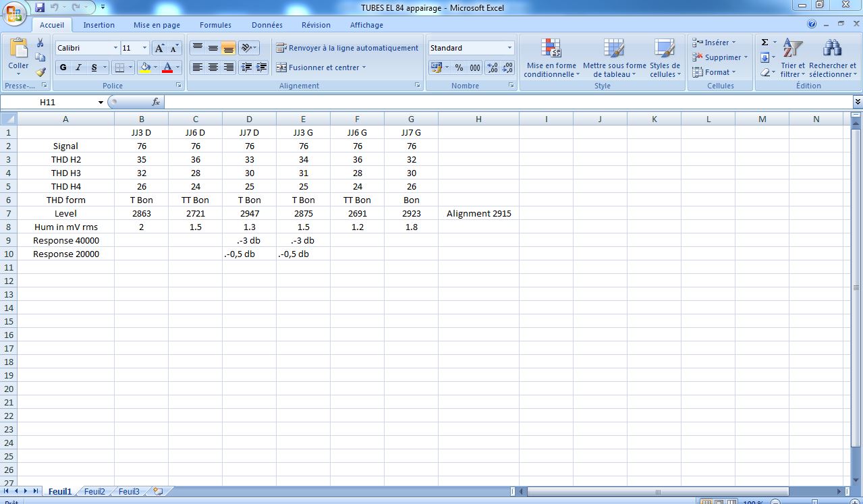
Task: Select the Feuil2 sheet tab
Action: pos(94,492)
